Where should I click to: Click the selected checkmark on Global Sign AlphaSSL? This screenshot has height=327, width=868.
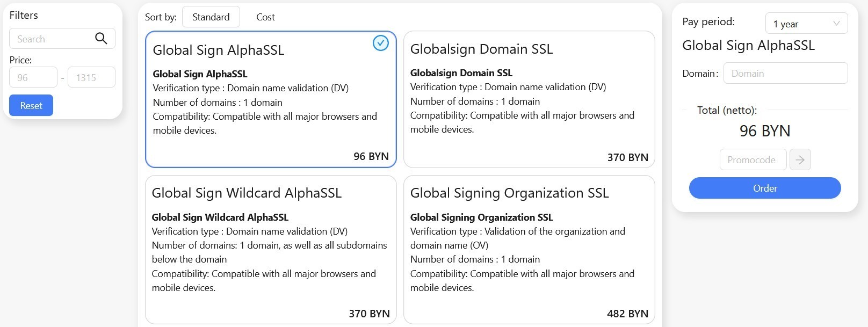coord(381,43)
